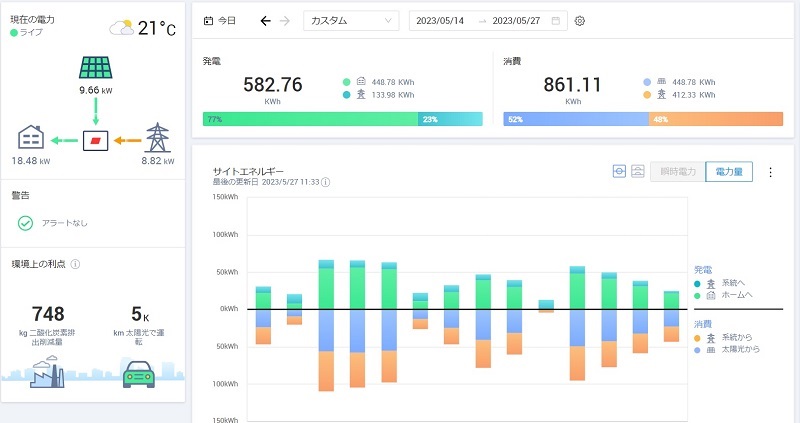Viewport: 800px width, 423px height.
Task: Click the power grid tower icon
Action: click(158, 137)
